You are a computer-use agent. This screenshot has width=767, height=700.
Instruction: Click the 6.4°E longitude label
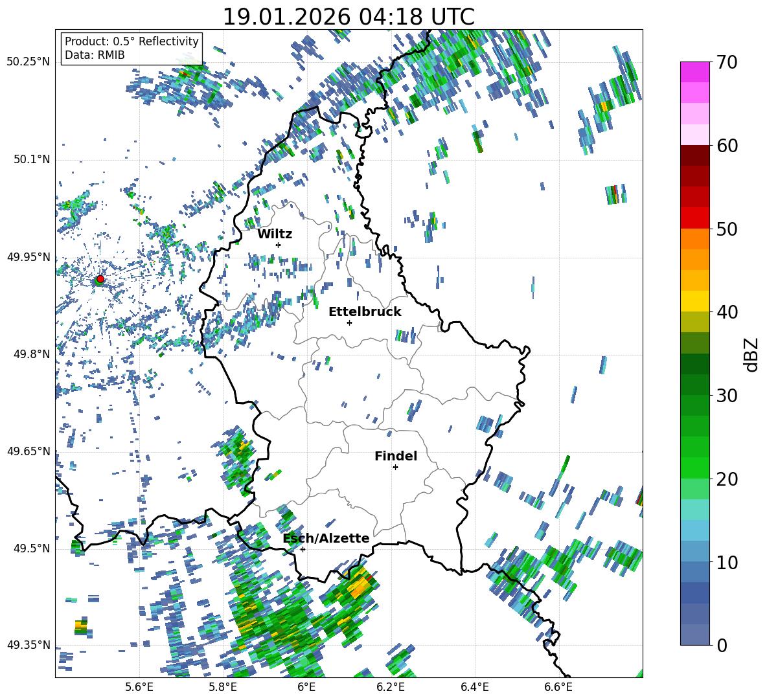click(x=474, y=687)
